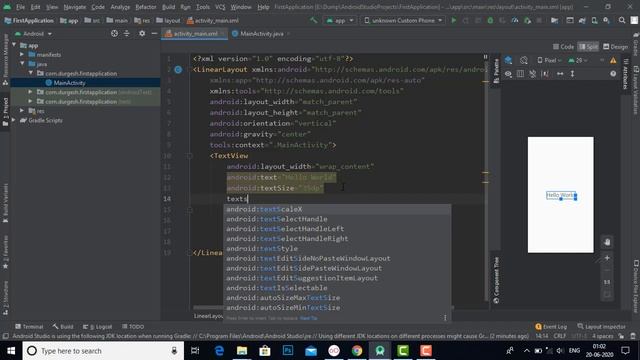
Task: Open the Logcat tool window
Action: (97, 327)
